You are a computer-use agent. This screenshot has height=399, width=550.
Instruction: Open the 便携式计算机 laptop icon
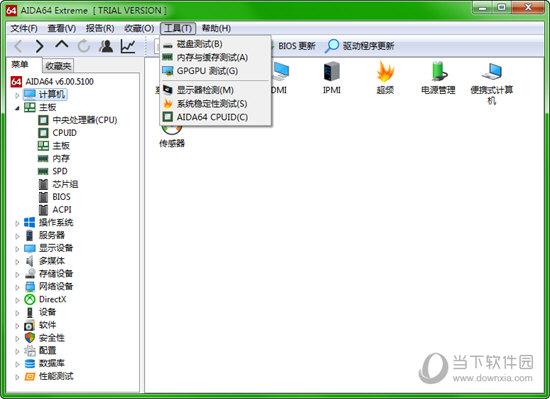[492, 72]
